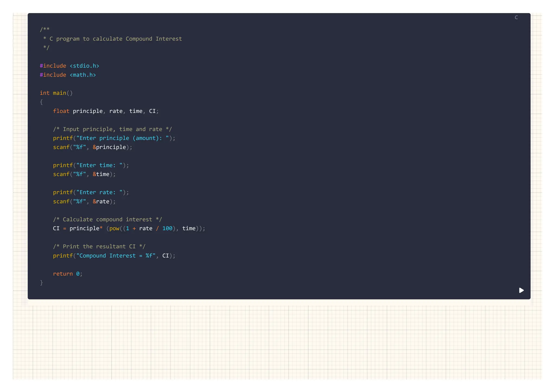Click the float variable declaration line
The width and height of the screenshot is (555, 392).
[x=106, y=111]
